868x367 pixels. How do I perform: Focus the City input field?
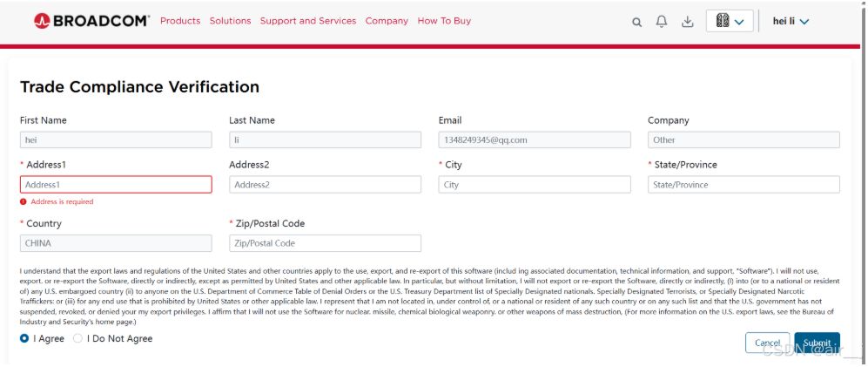tap(535, 185)
